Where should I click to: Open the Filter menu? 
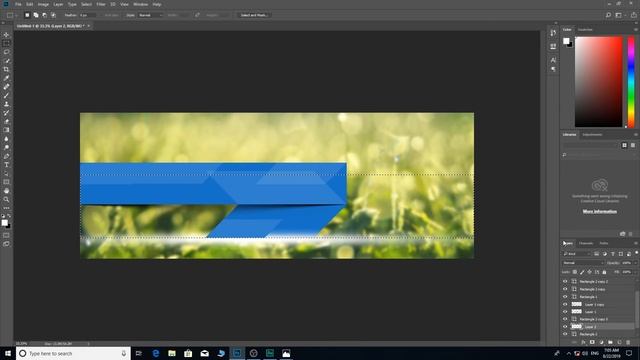(101, 4)
